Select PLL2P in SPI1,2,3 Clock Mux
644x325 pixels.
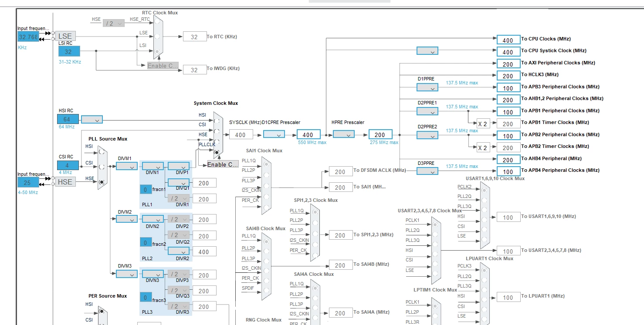click(315, 224)
